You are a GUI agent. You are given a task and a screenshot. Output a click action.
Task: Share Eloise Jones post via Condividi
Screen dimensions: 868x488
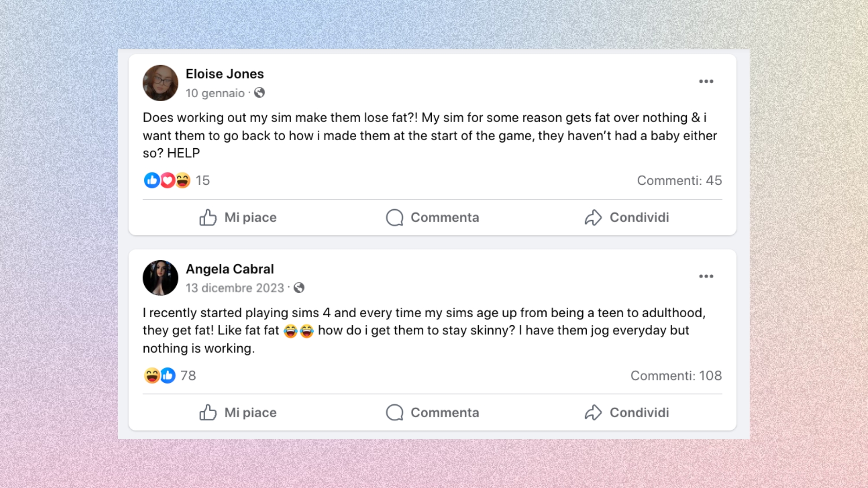coord(627,217)
